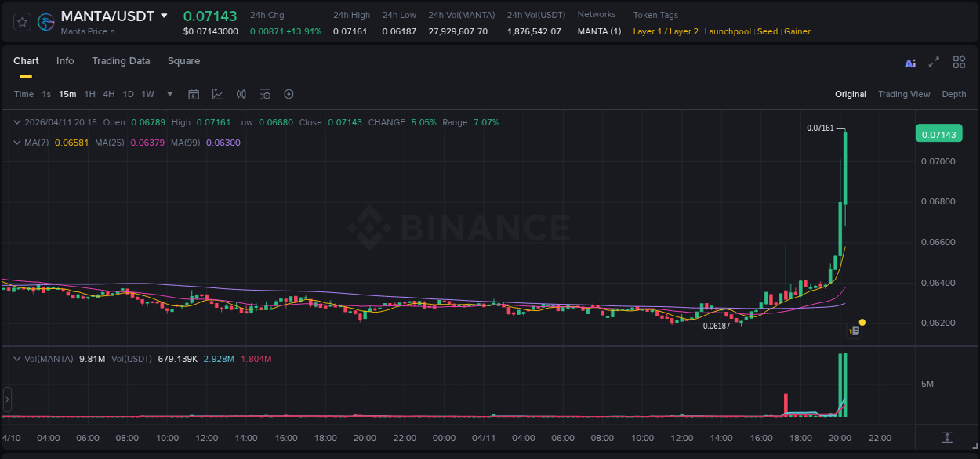Image resolution: width=980 pixels, height=459 pixels.
Task: Click the MANTA (1) network value
Action: click(599, 31)
